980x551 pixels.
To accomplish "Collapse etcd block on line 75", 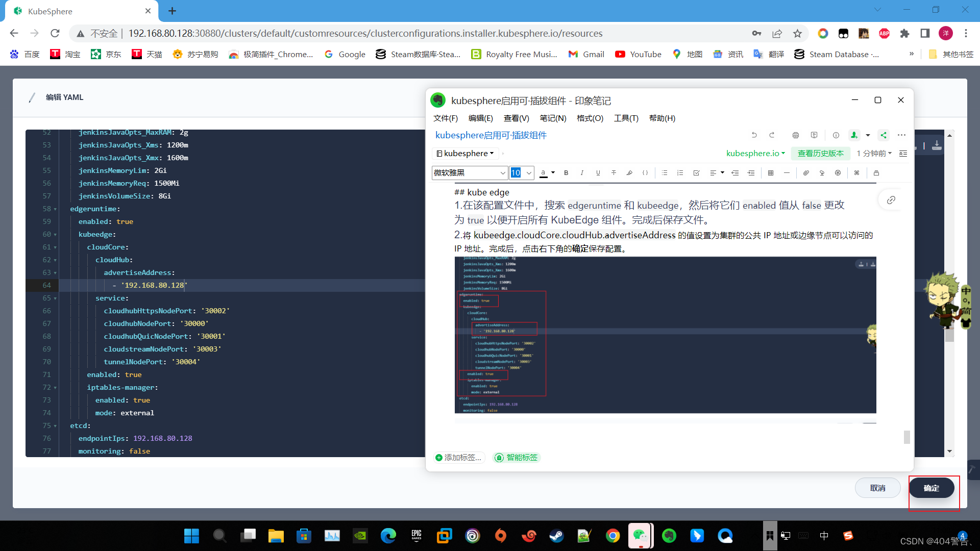I will pos(55,426).
